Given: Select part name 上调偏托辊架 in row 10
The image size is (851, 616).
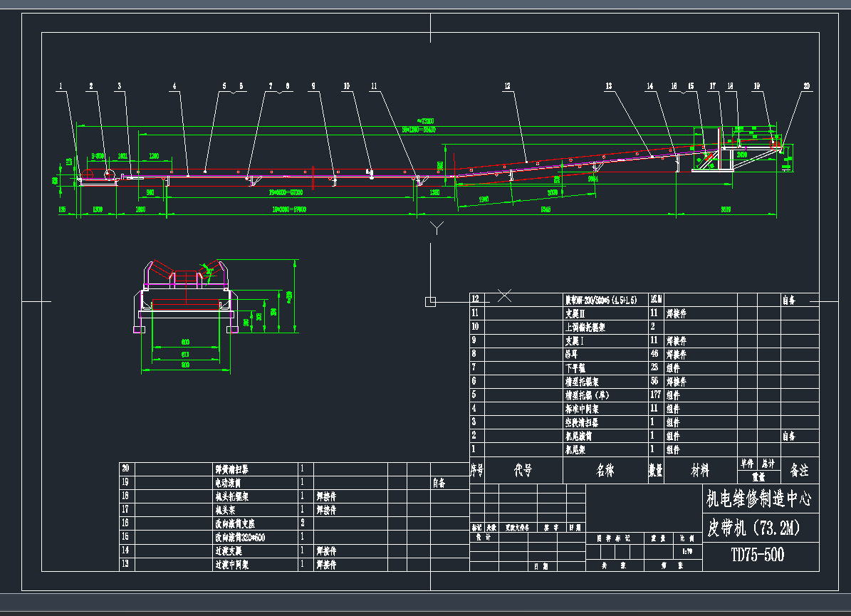Looking at the screenshot, I should [x=585, y=327].
